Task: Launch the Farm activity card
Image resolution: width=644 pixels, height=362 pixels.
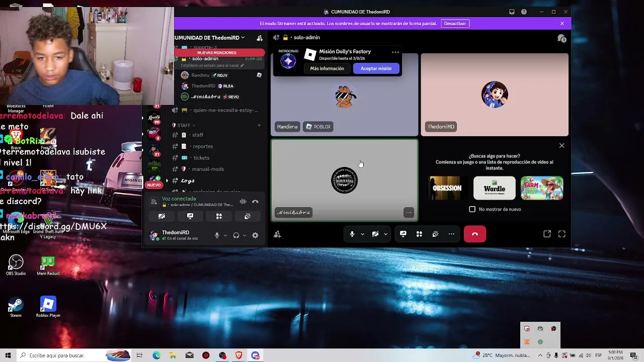Action: pos(542,188)
